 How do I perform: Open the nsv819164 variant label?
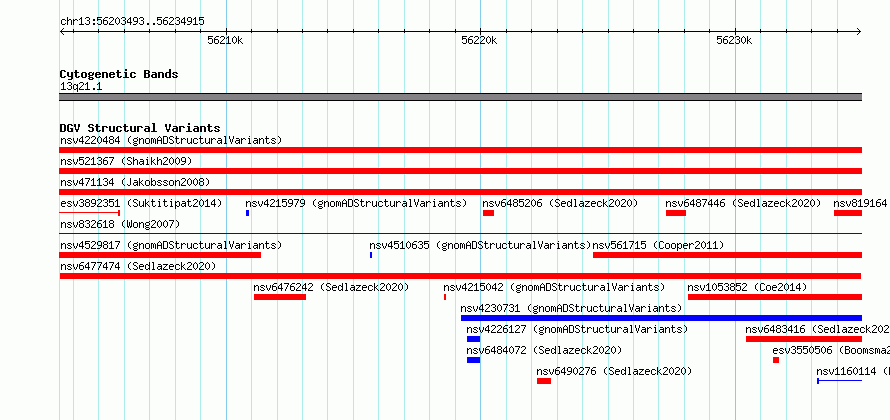click(x=860, y=203)
